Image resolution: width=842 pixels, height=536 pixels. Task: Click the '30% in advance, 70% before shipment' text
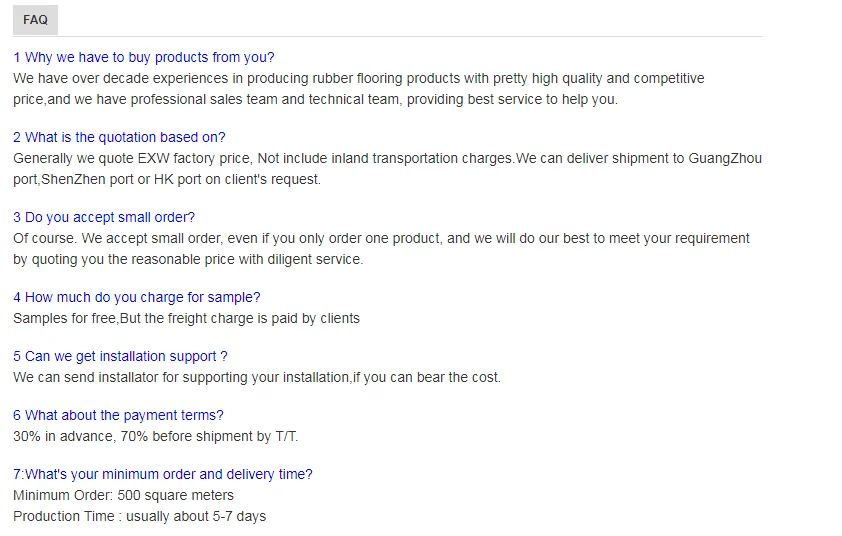155,436
